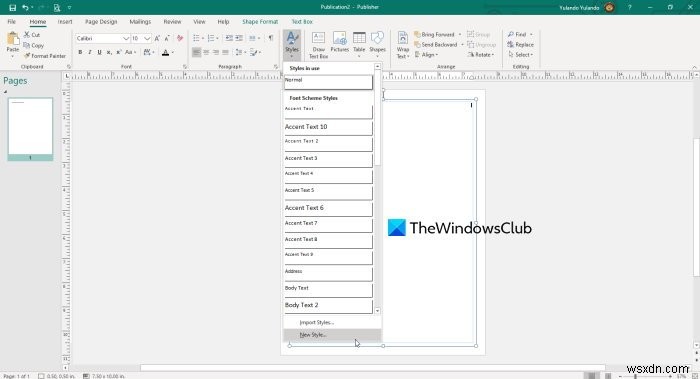The width and height of the screenshot is (700, 379).
Task: Click the Styles ribbon button
Action: [292, 45]
